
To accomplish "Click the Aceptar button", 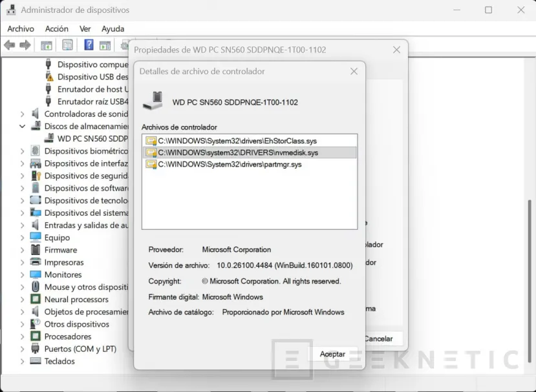I will pos(332,354).
